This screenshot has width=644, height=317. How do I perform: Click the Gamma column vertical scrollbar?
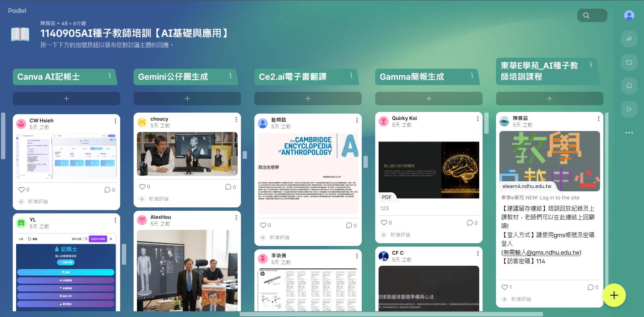(486, 123)
